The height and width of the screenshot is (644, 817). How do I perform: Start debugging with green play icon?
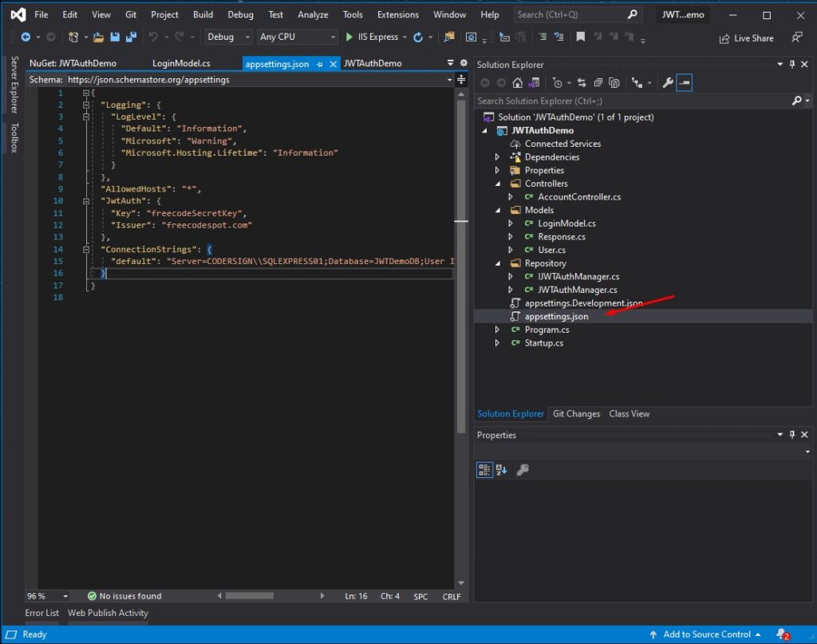coord(349,37)
